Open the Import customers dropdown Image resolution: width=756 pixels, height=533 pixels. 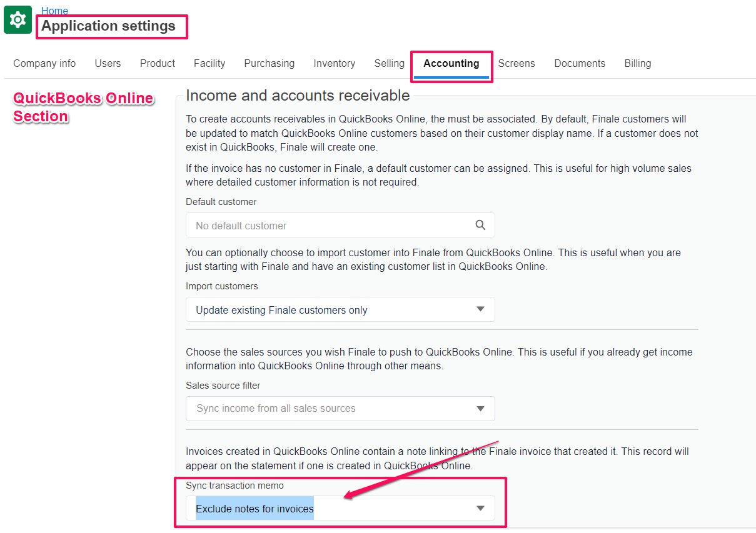[340, 309]
